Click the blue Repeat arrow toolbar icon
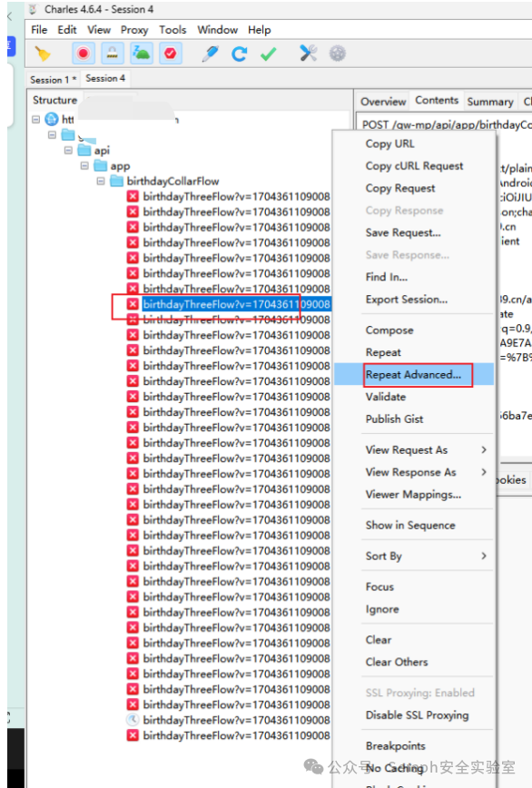 (x=239, y=54)
